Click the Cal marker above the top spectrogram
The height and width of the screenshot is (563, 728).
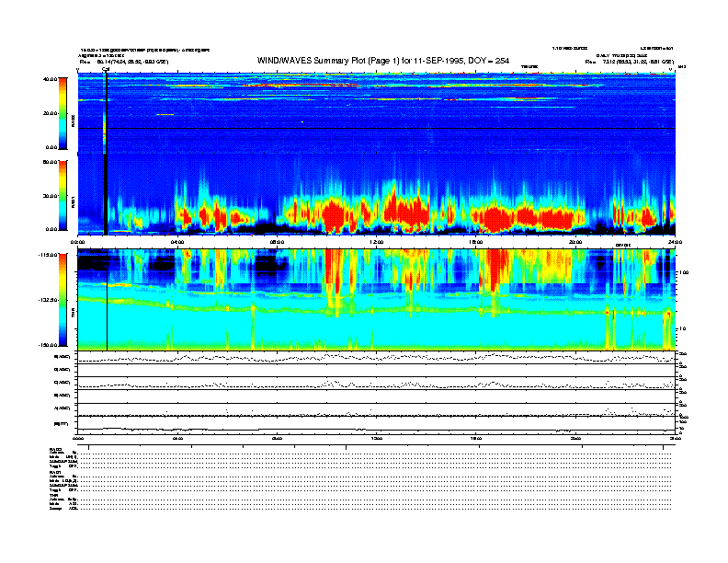click(106, 69)
